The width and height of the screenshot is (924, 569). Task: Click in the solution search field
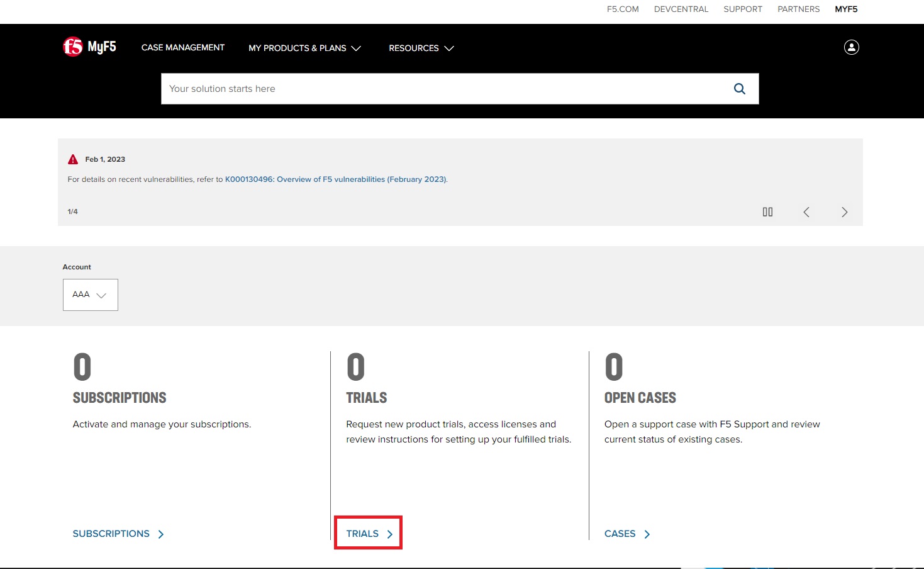tap(440, 89)
